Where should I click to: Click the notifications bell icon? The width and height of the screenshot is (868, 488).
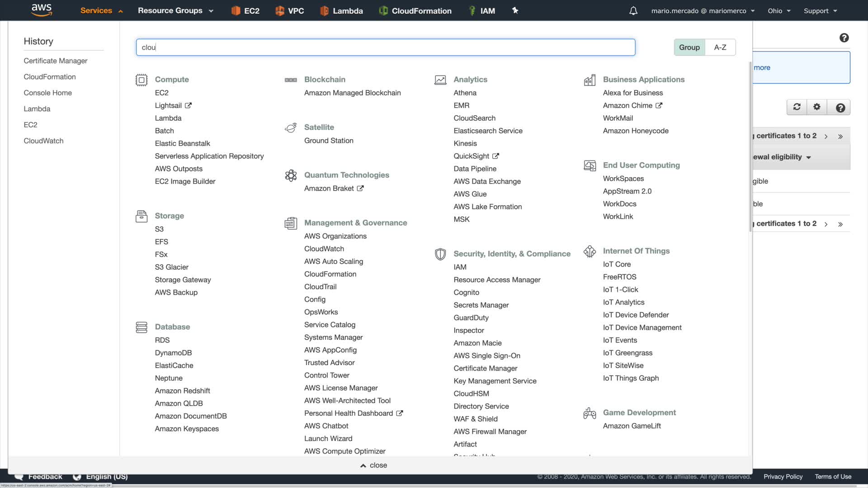(633, 11)
